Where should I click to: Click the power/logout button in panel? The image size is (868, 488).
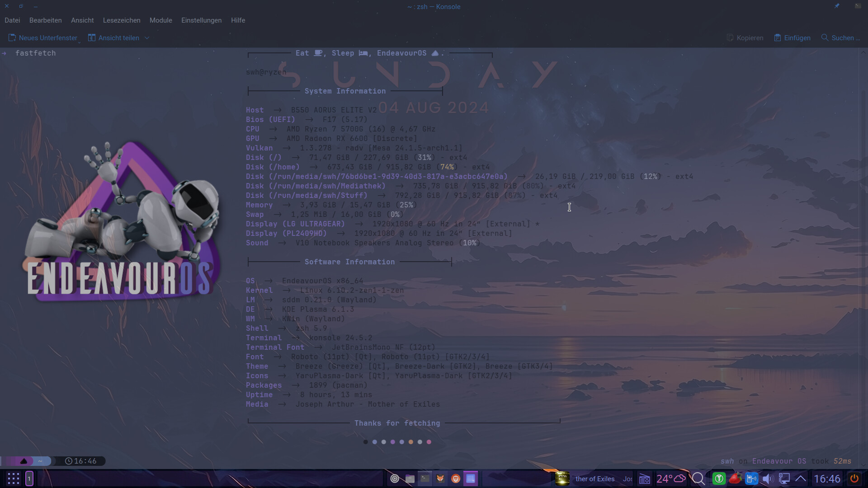(854, 479)
